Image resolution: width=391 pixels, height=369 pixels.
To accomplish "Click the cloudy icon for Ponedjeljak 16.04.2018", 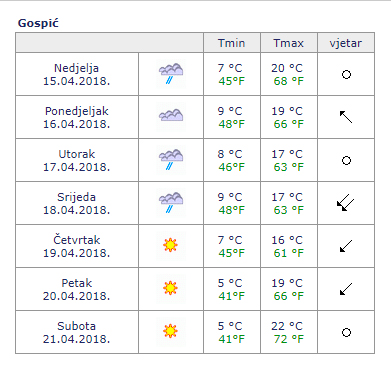I will click(x=171, y=117).
